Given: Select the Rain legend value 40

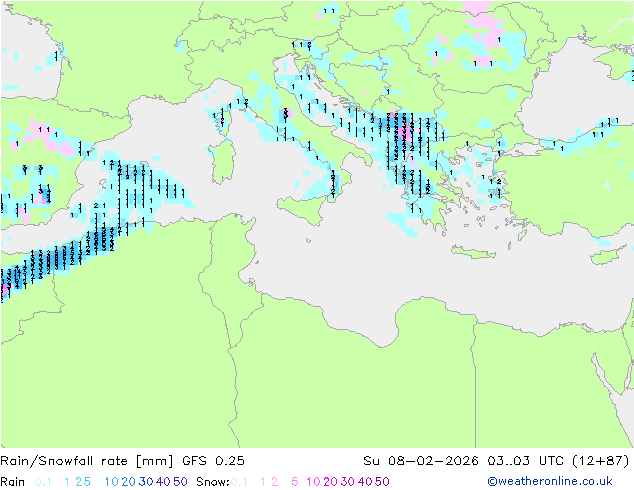Looking at the screenshot, I should tap(163, 482).
